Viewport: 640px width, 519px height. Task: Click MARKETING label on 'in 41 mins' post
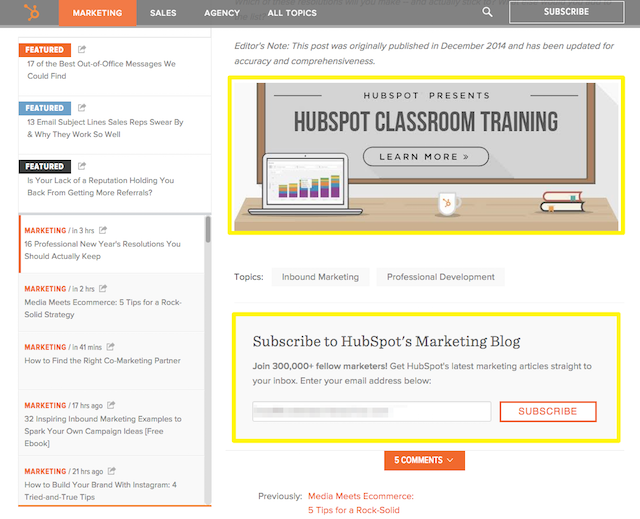coord(45,347)
